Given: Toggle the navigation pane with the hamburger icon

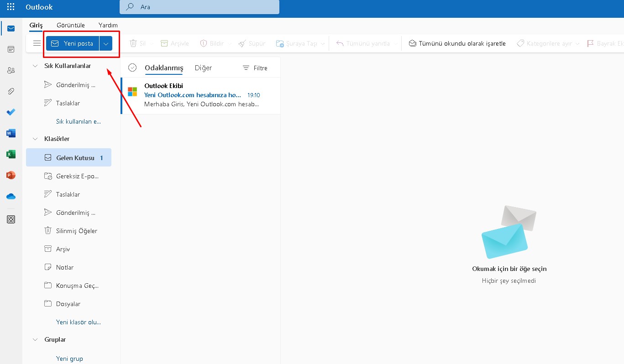Looking at the screenshot, I should click(37, 43).
